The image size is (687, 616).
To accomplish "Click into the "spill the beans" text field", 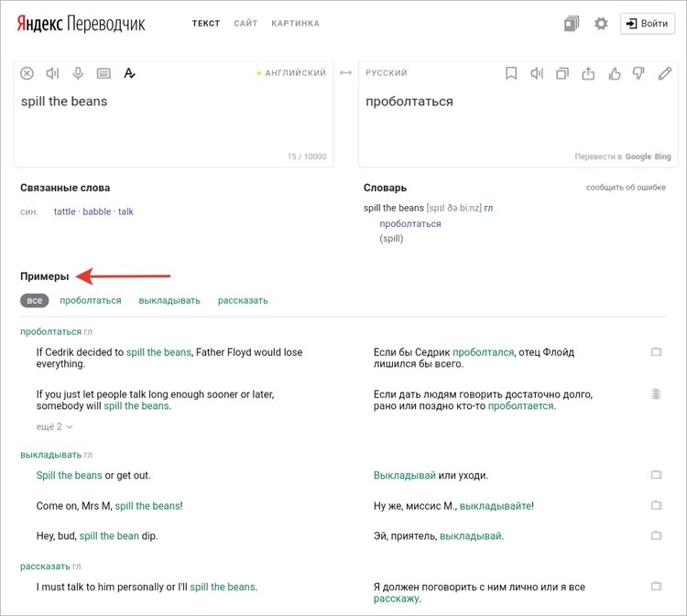I will [x=173, y=121].
